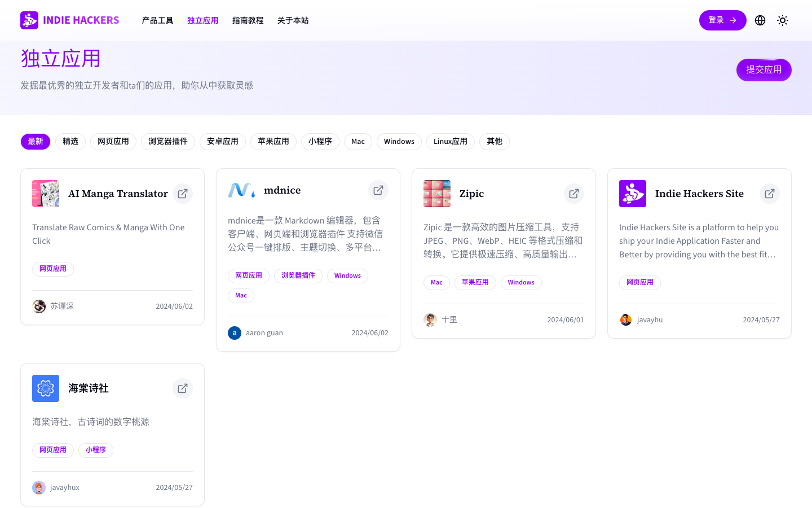Open mdnice's external link icon
Image resolution: width=812 pixels, height=508 pixels.
pyautogui.click(x=378, y=190)
